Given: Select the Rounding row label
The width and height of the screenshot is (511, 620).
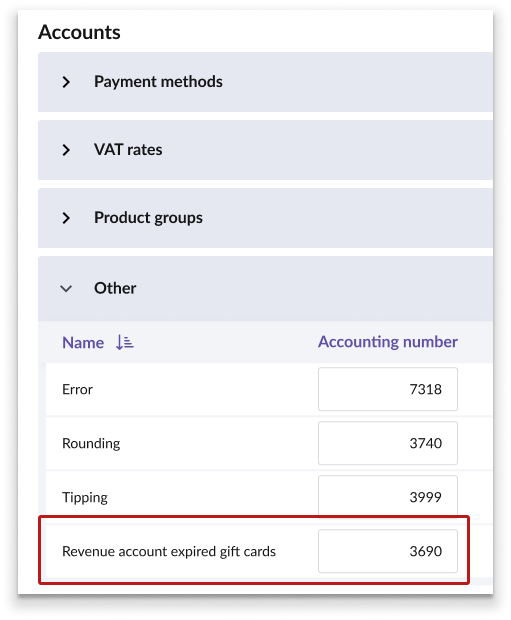Looking at the screenshot, I should tap(91, 444).
